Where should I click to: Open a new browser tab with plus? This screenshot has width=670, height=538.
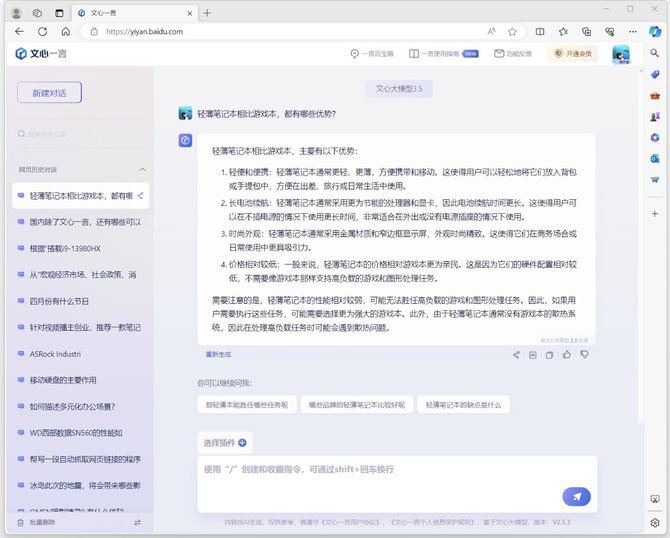pos(207,13)
